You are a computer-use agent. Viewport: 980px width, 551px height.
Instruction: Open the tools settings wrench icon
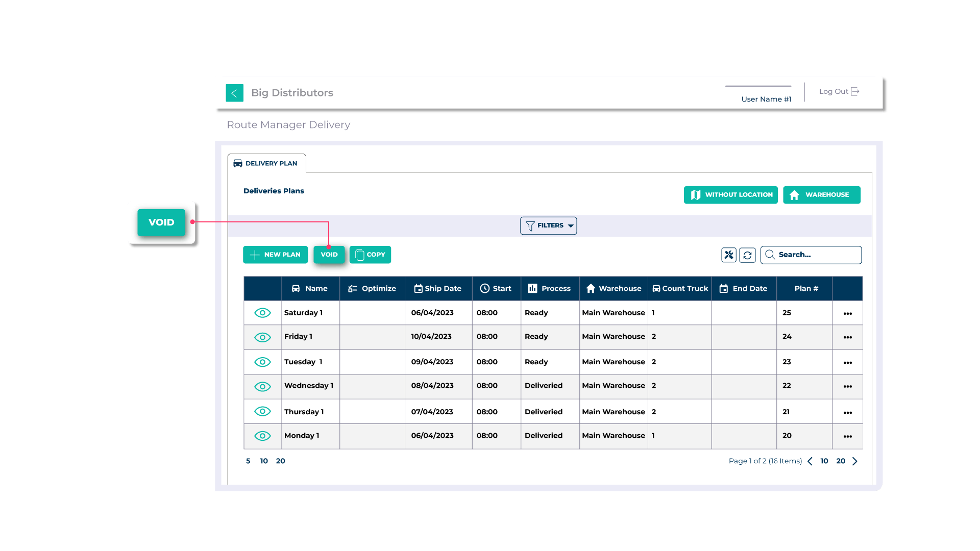[728, 255]
